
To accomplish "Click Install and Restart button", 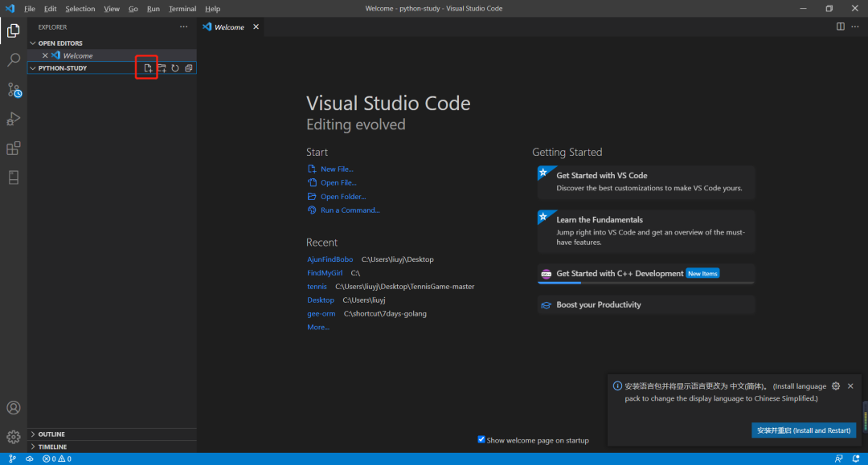I will coord(804,430).
